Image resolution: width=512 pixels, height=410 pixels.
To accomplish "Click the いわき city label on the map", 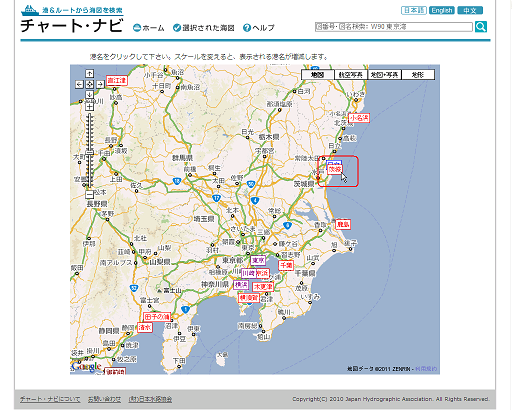I will [356, 94].
